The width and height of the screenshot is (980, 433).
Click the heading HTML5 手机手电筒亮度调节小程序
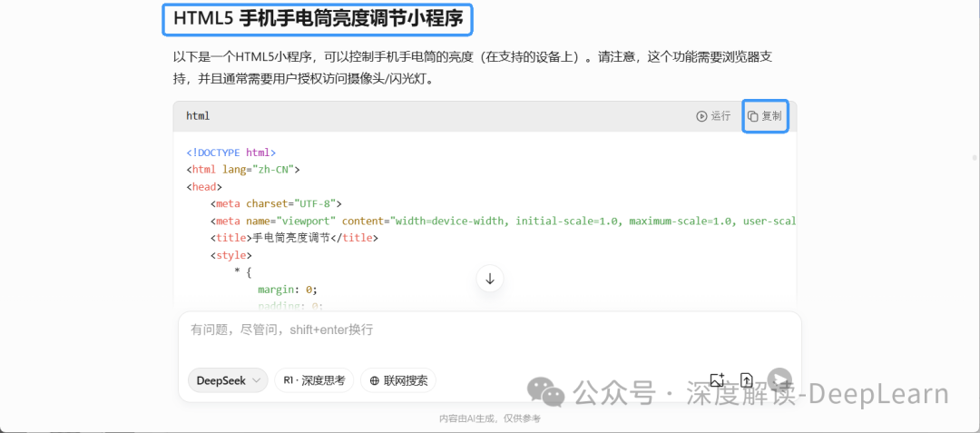coord(318,19)
